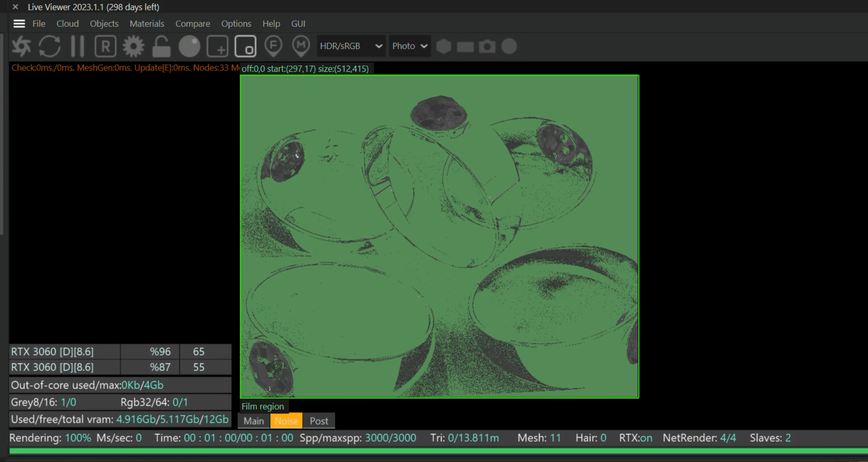Click the circular-arrows restart render icon
This screenshot has height=462, width=868.
point(50,46)
